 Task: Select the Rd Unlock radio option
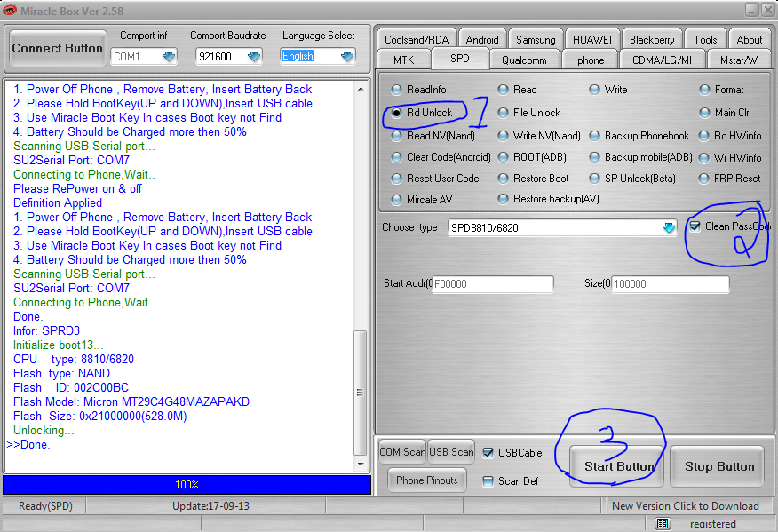396,113
